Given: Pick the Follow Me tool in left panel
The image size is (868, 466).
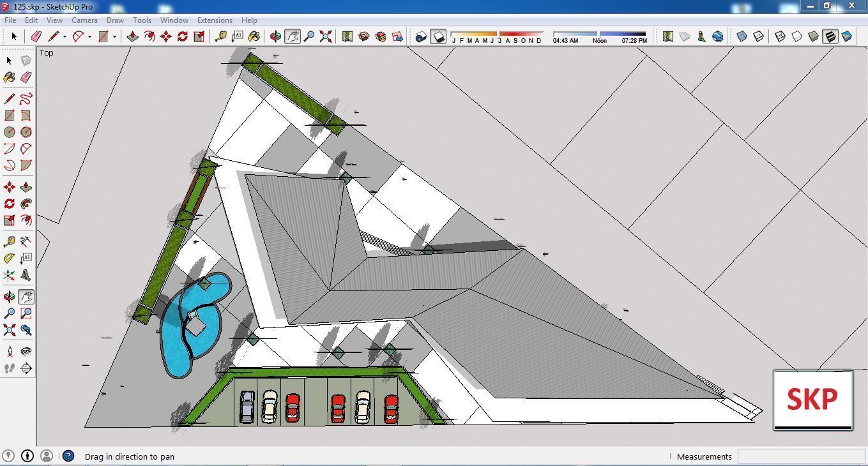Looking at the screenshot, I should coord(26,204).
